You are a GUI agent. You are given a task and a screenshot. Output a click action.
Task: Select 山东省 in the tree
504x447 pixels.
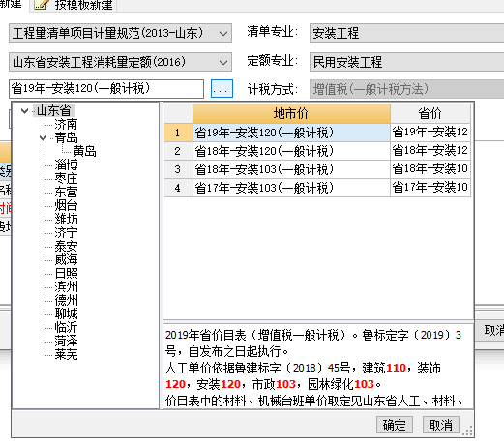pos(54,110)
